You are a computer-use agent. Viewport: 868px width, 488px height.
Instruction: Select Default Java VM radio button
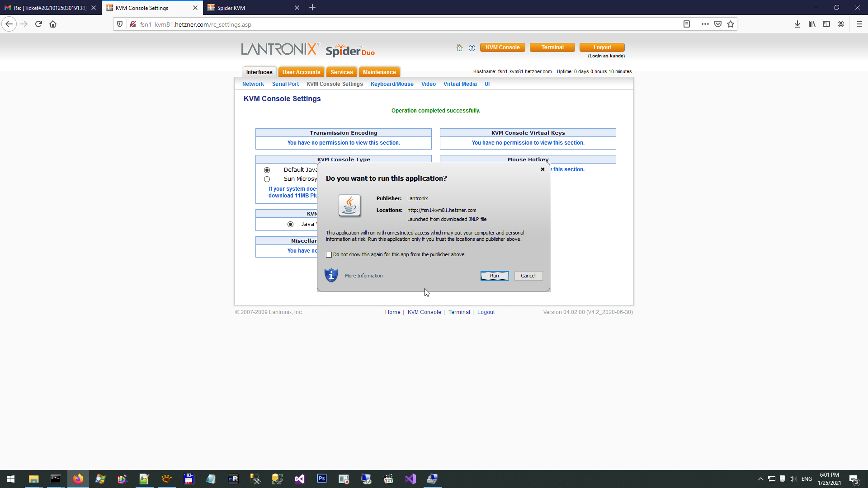(x=267, y=170)
